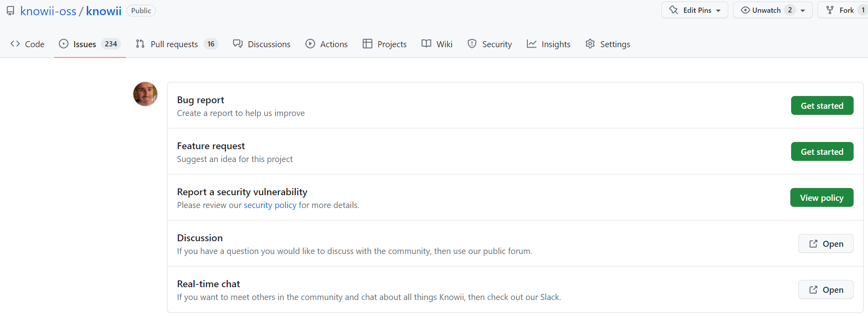Click the Actions play-circle icon
The height and width of the screenshot is (316, 868).
310,44
